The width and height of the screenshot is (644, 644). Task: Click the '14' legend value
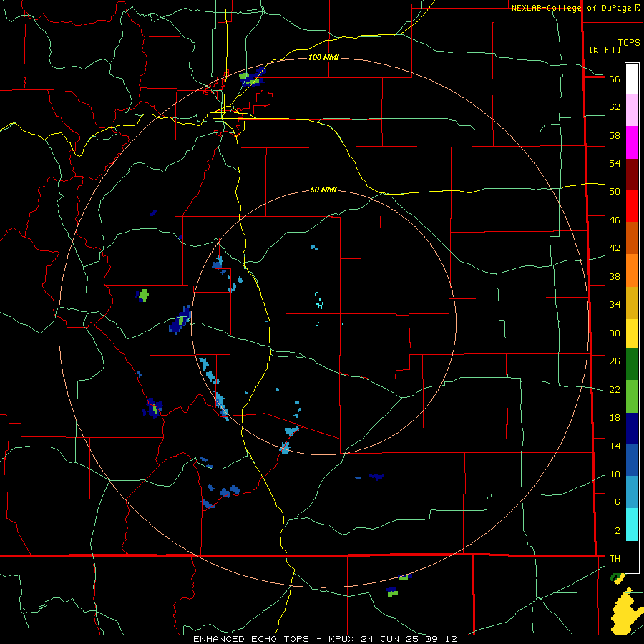(x=615, y=446)
